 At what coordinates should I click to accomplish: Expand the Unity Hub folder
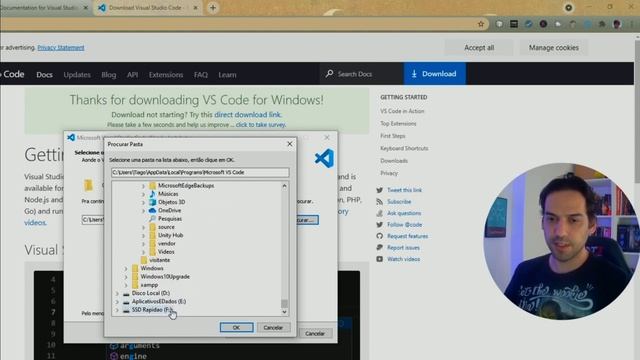[143, 236]
